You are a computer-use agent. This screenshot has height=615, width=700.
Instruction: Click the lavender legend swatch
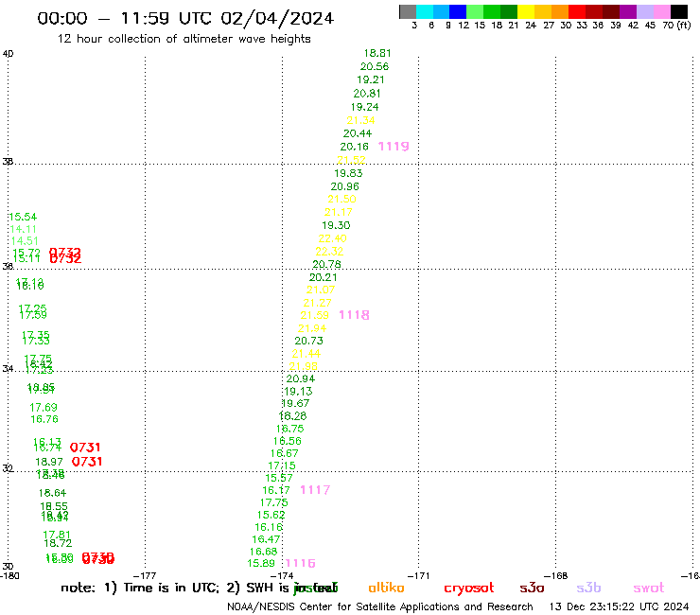pos(644,11)
